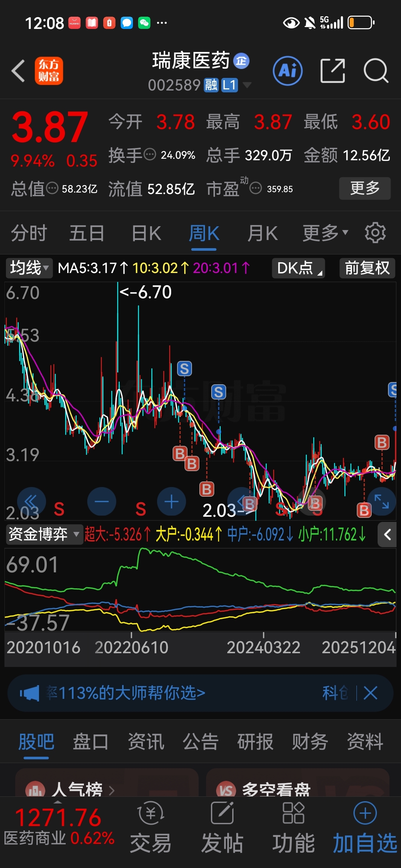The image size is (401, 868).
Task: Change 前复权 adjustment mode
Action: point(367,268)
